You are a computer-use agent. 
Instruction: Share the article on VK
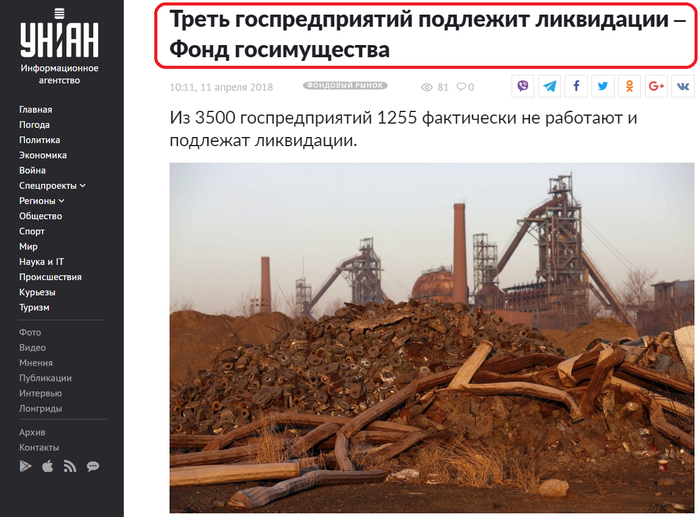coord(683,86)
